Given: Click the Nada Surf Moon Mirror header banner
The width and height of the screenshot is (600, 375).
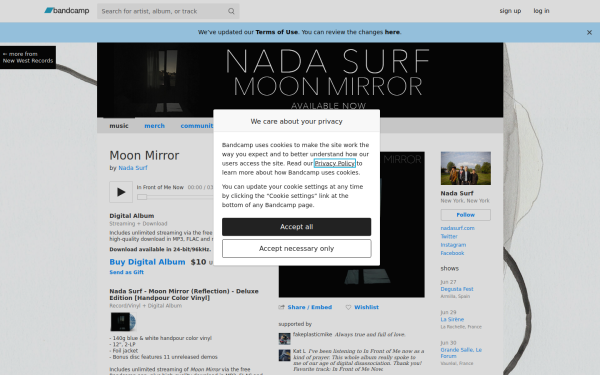Looking at the screenshot, I should click(x=300, y=80).
